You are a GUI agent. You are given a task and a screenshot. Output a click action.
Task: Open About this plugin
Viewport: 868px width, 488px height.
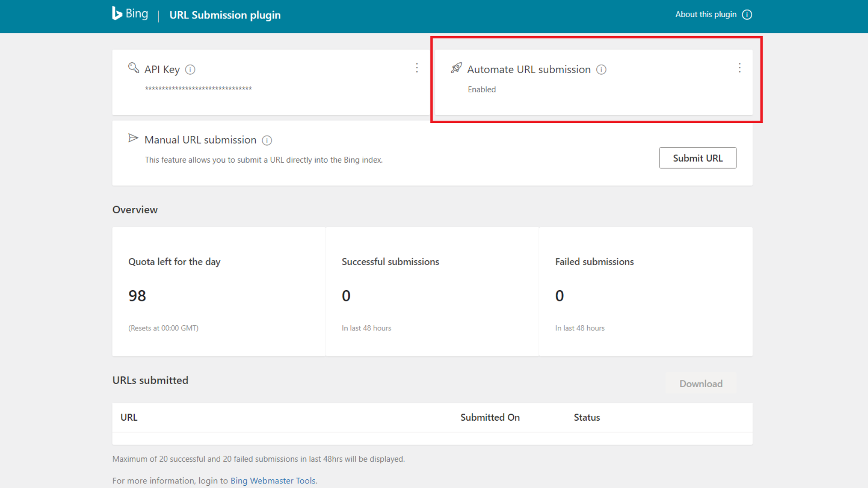[706, 14]
